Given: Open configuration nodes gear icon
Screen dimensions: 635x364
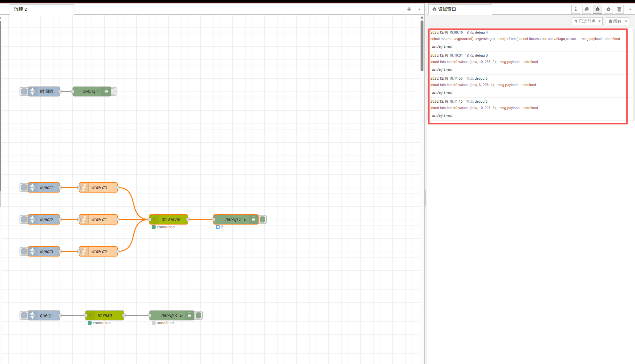Looking at the screenshot, I should pyautogui.click(x=608, y=9).
